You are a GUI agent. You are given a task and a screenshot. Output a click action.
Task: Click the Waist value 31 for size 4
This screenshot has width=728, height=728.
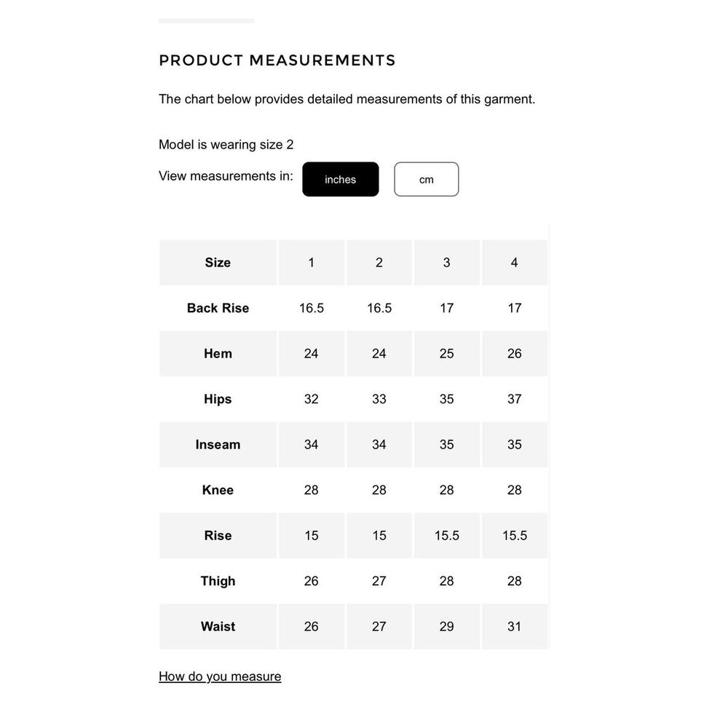point(515,626)
